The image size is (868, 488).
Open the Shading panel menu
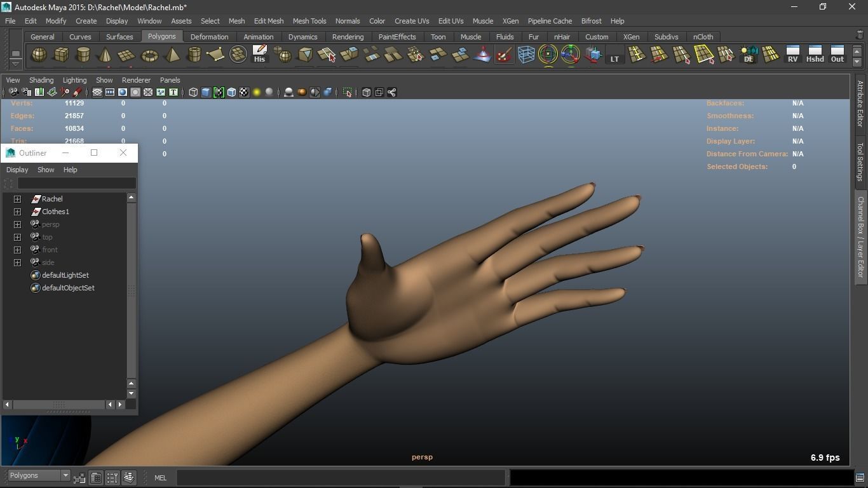pos(41,80)
